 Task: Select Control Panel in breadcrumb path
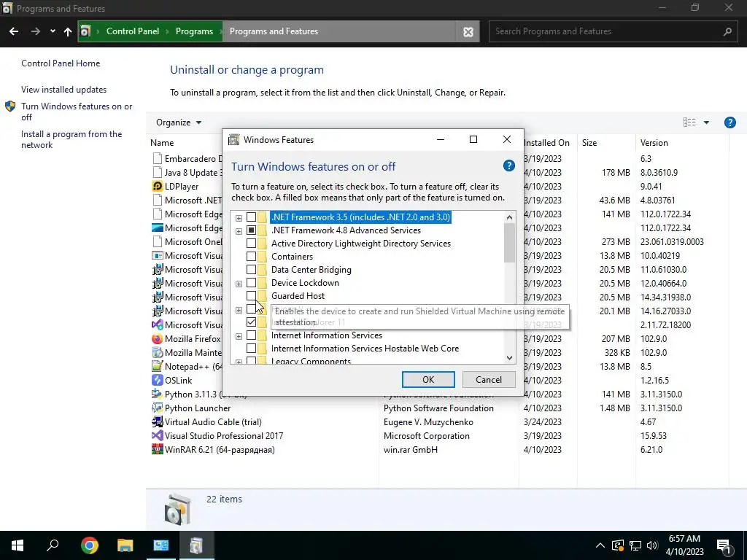(133, 31)
